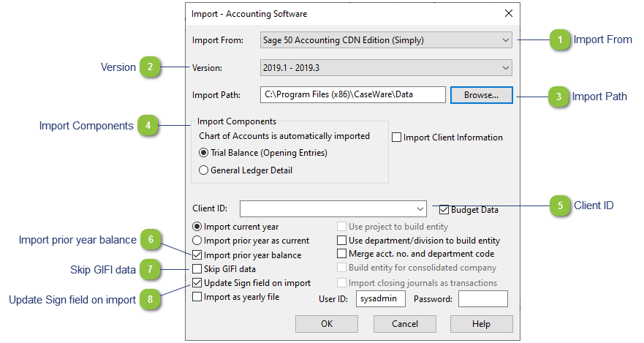Click green callout badge number 6

(x=151, y=239)
